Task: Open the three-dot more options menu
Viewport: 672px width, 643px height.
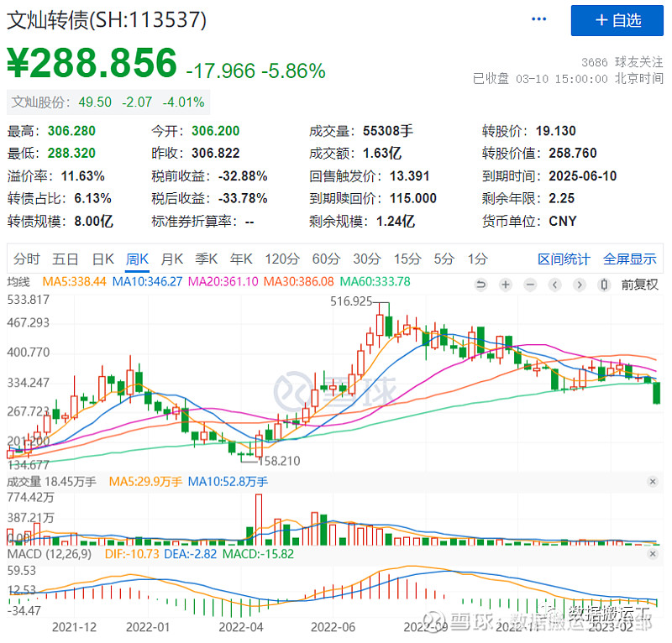Action: (538, 19)
